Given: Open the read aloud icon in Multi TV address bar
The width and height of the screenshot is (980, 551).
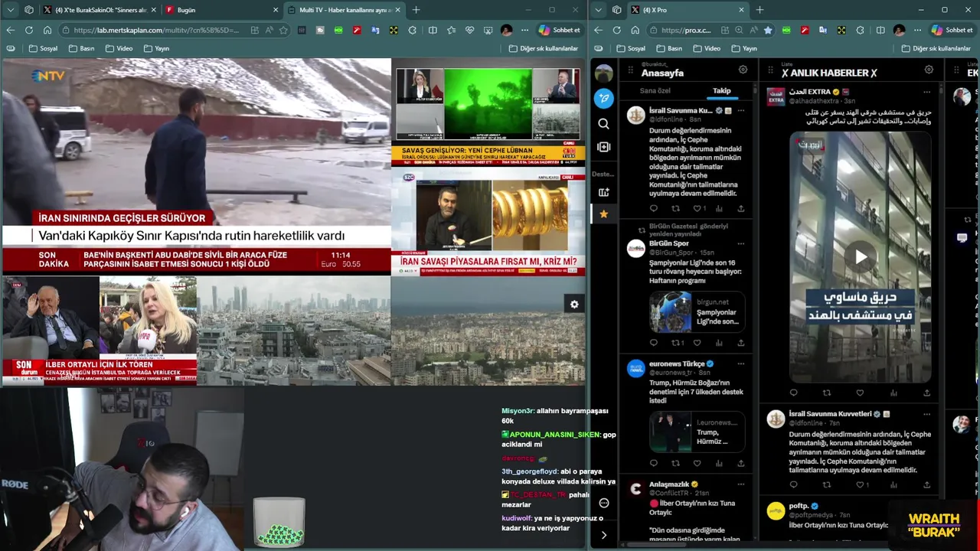Looking at the screenshot, I should coord(269,30).
